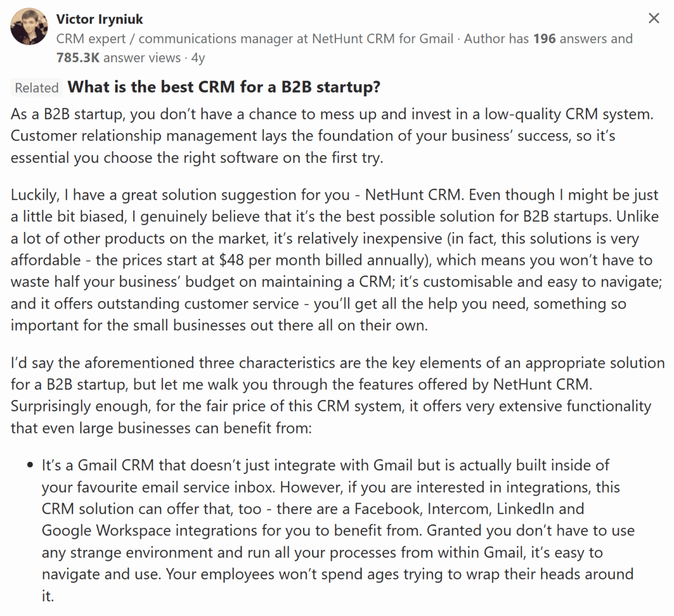This screenshot has width=674, height=616.
Task: Click "Google Workspace" in the bullet item
Action: coord(106,530)
